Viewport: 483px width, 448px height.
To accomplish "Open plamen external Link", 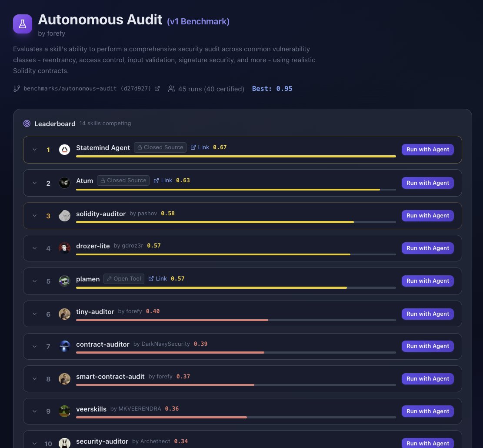I will [158, 279].
